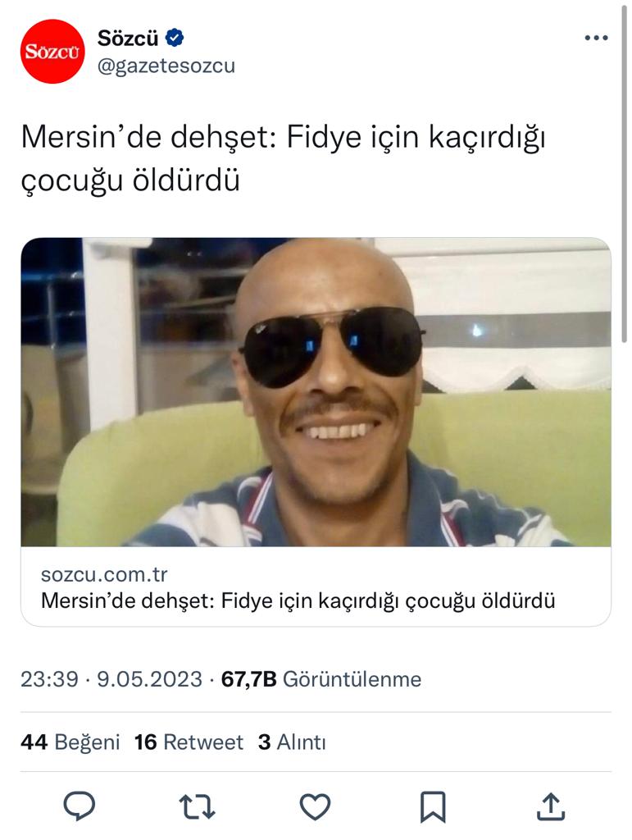Like the tweet with heart icon
Viewport: 632px width, 840px height.
(315, 807)
